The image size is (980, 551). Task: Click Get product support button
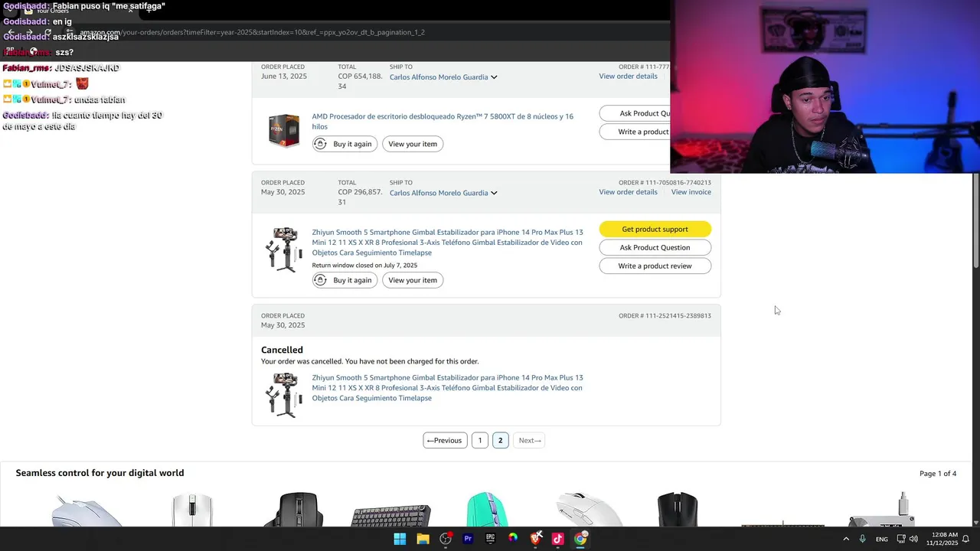point(655,229)
